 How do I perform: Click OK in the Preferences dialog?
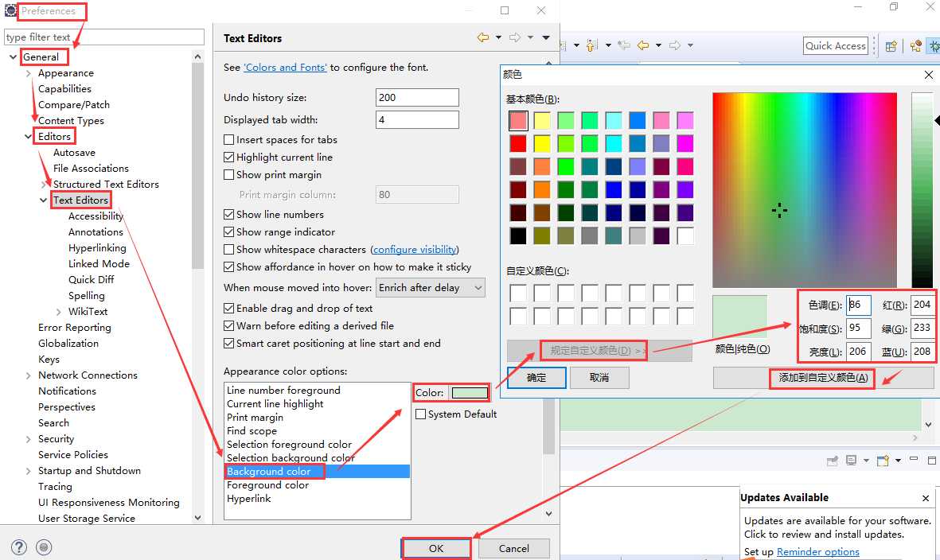[436, 549]
